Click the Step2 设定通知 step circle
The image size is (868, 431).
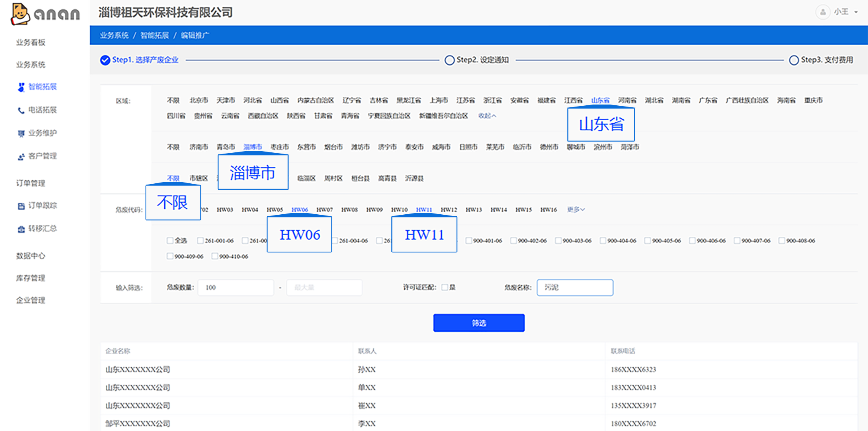(x=449, y=60)
